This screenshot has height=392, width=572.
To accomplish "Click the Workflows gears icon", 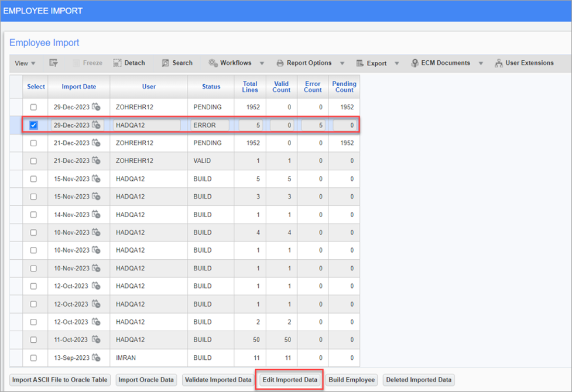I will pyautogui.click(x=213, y=63).
